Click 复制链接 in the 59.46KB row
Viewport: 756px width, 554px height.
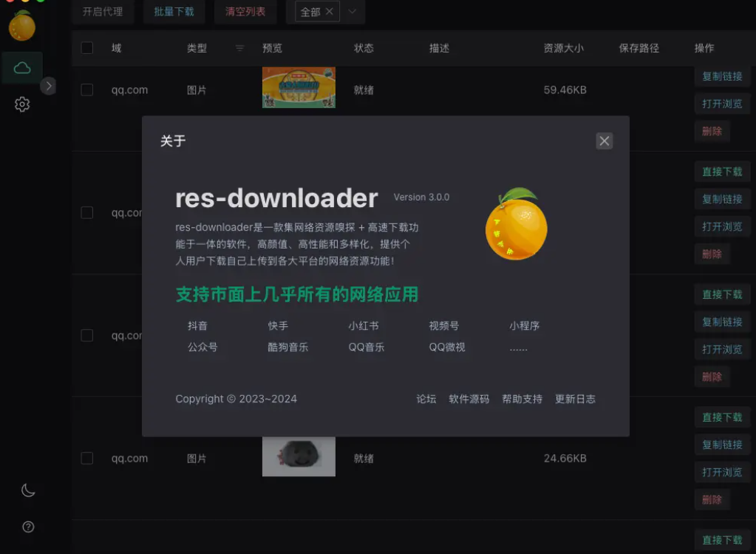(x=722, y=76)
